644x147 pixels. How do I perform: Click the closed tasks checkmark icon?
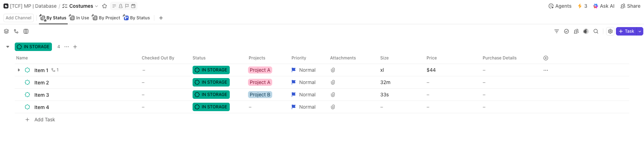pyautogui.click(x=566, y=31)
